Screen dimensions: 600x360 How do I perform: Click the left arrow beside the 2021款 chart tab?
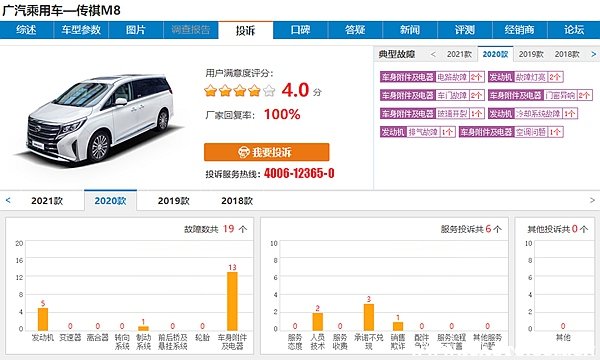8,200
